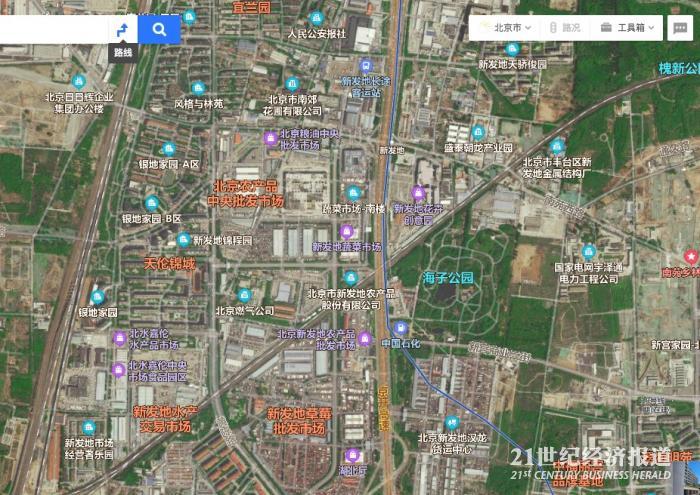Select the 北水嘉伦中央市场食品园区 marker
Screen dimensions: 700x495
click(118, 370)
